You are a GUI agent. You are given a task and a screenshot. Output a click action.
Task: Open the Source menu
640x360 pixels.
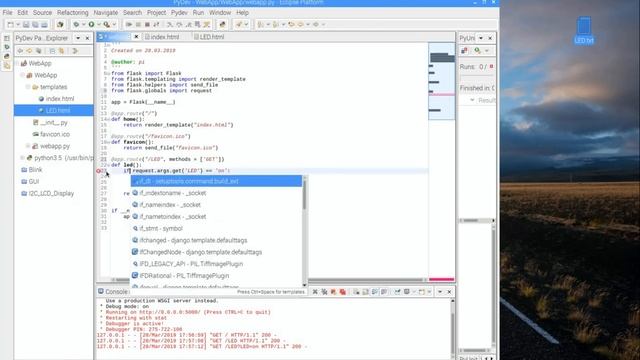click(x=42, y=13)
